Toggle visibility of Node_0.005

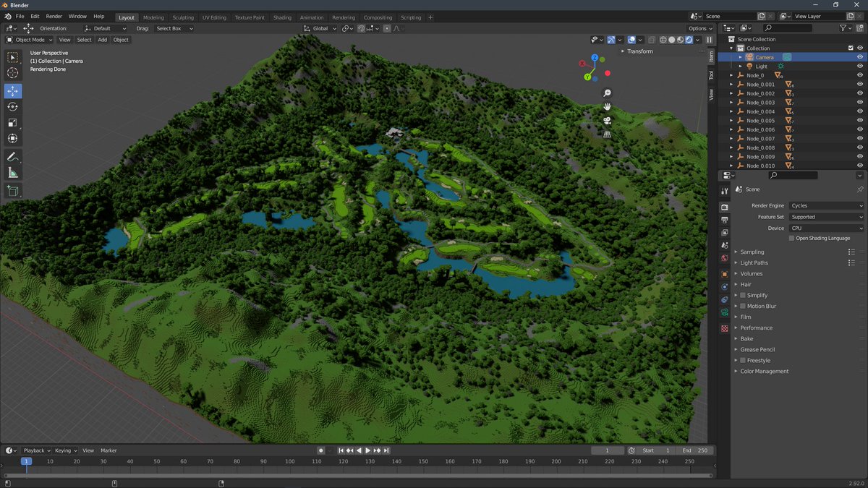click(860, 120)
